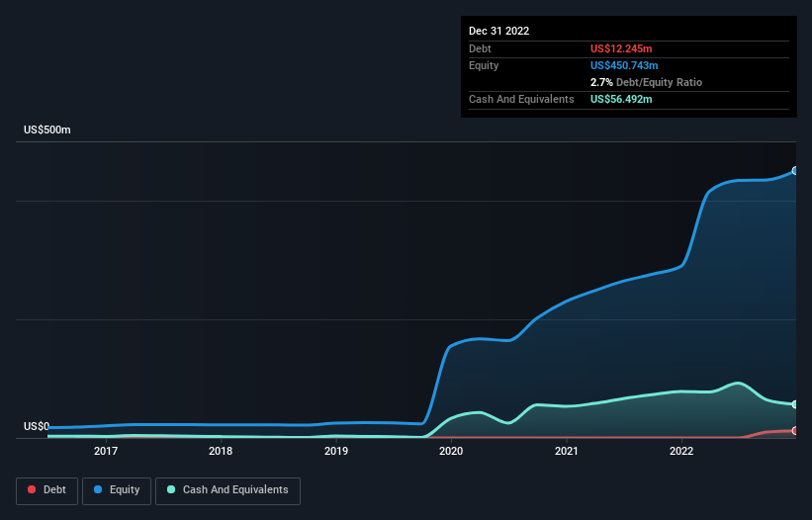The image size is (812, 520).
Task: Select the Equity endpoint marker on chart
Action: pyautogui.click(x=795, y=171)
